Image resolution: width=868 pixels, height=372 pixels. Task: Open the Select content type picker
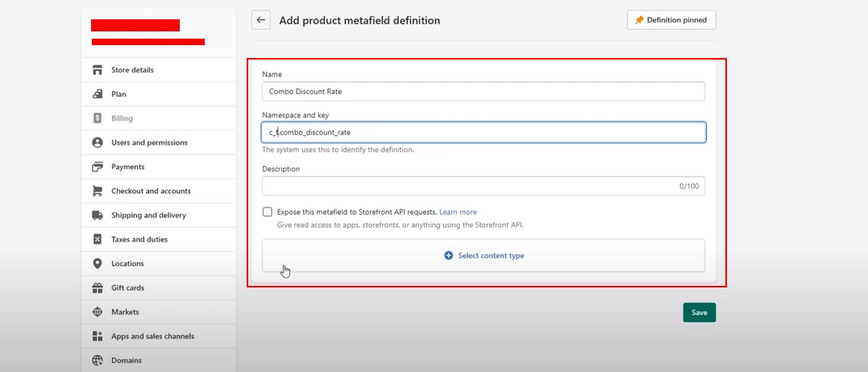(484, 255)
